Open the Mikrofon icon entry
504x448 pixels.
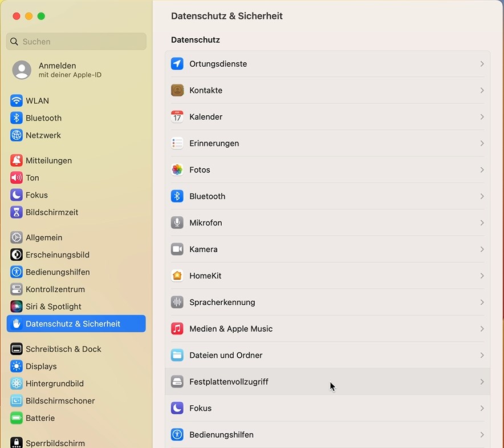tap(177, 223)
